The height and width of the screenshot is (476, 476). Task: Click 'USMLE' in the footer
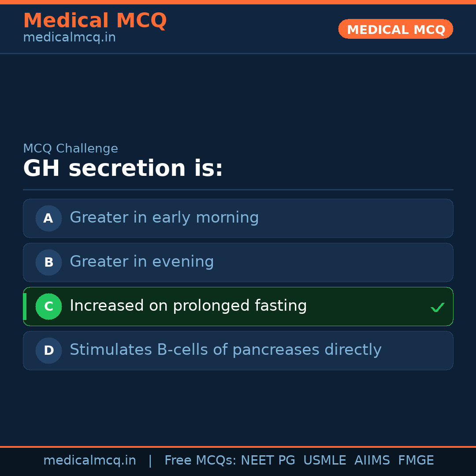325,461
